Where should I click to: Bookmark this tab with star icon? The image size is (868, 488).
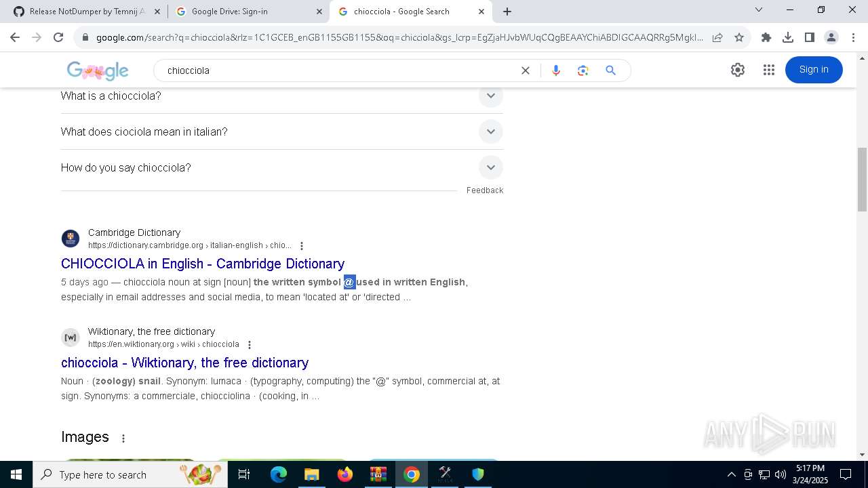coord(739,37)
